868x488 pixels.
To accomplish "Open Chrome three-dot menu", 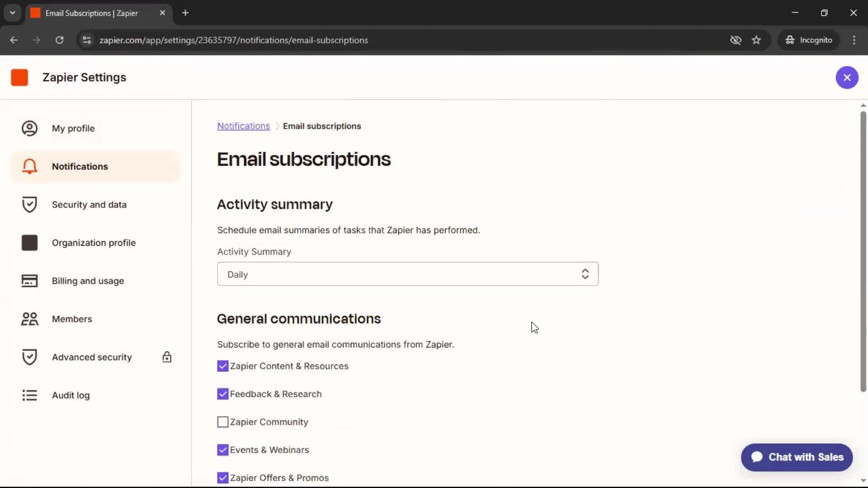I will click(854, 40).
